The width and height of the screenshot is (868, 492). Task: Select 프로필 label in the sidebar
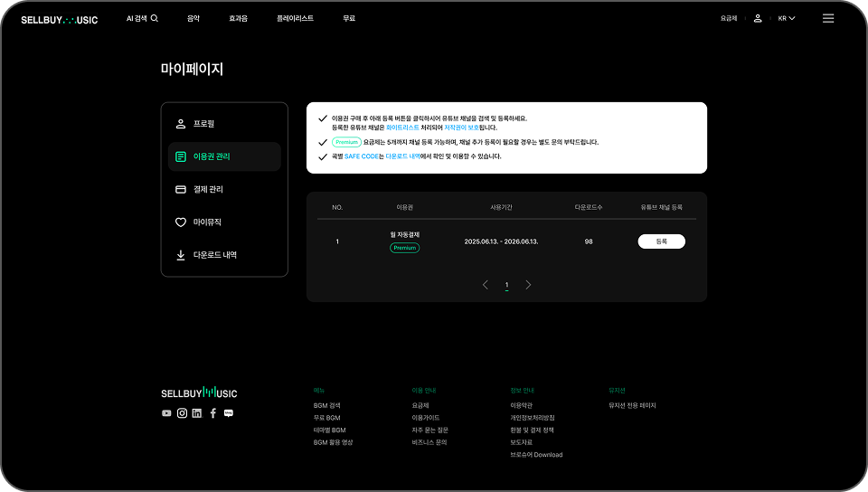tap(203, 124)
